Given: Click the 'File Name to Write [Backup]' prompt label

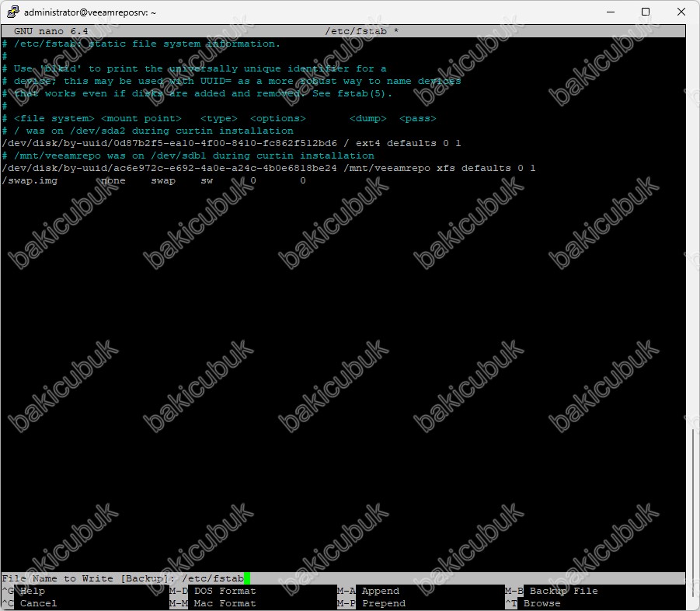Looking at the screenshot, I should pos(88,578).
